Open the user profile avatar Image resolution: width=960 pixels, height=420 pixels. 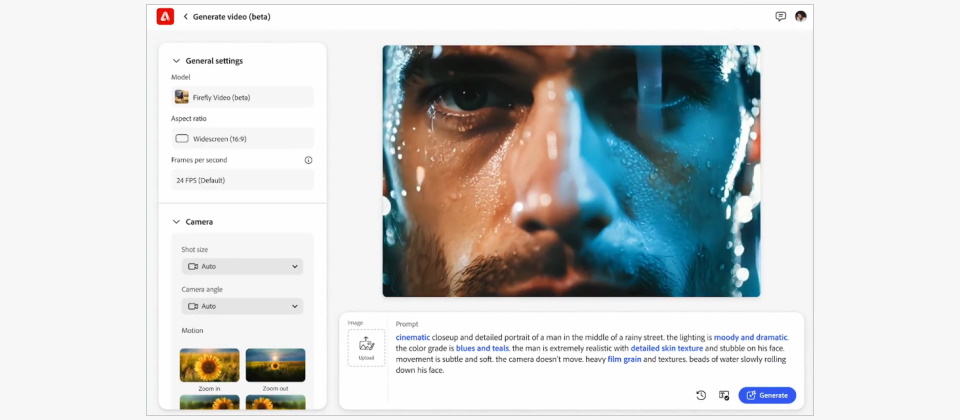click(x=800, y=17)
